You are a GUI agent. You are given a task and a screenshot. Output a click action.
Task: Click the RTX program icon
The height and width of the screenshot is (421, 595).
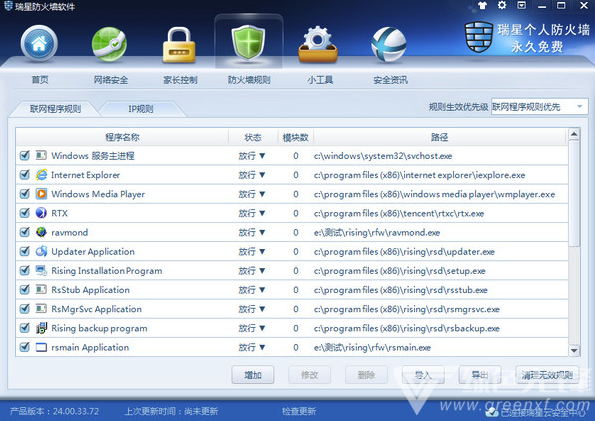pyautogui.click(x=41, y=213)
